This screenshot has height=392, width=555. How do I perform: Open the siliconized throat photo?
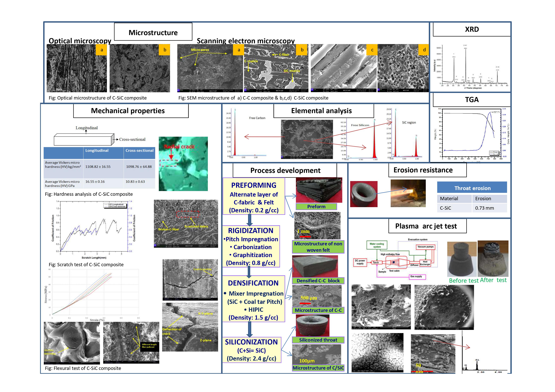313,325
